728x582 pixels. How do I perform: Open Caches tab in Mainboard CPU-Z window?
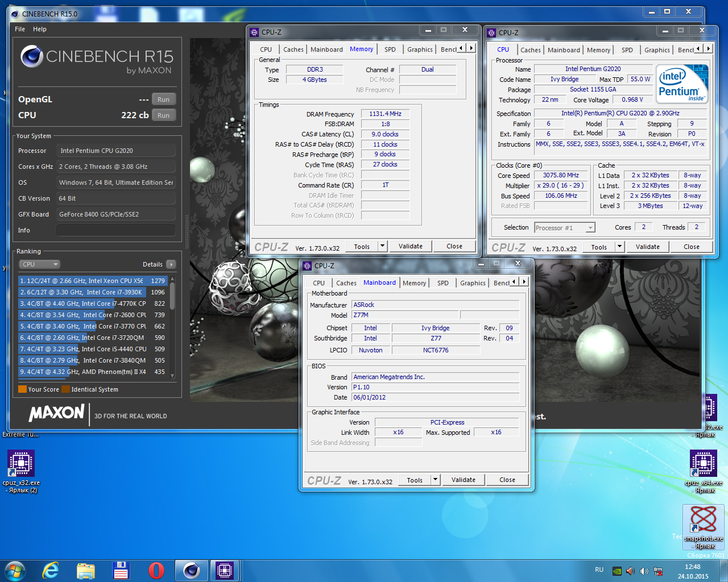click(346, 283)
